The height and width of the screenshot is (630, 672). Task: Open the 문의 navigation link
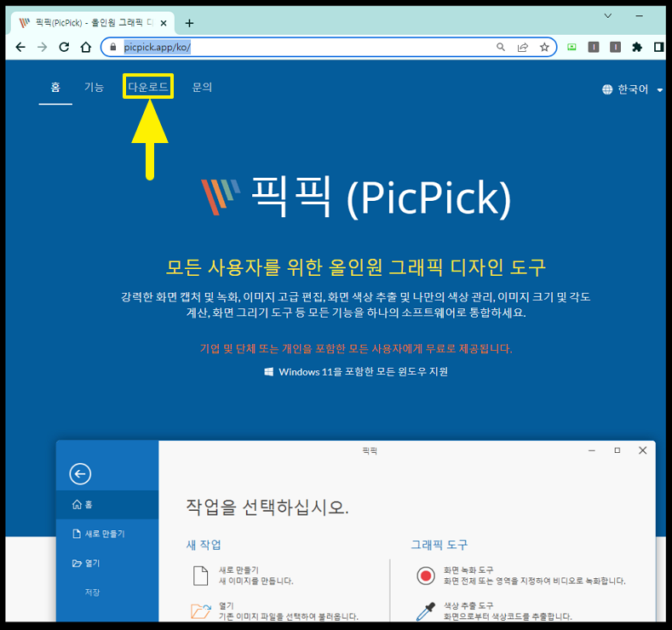[203, 88]
